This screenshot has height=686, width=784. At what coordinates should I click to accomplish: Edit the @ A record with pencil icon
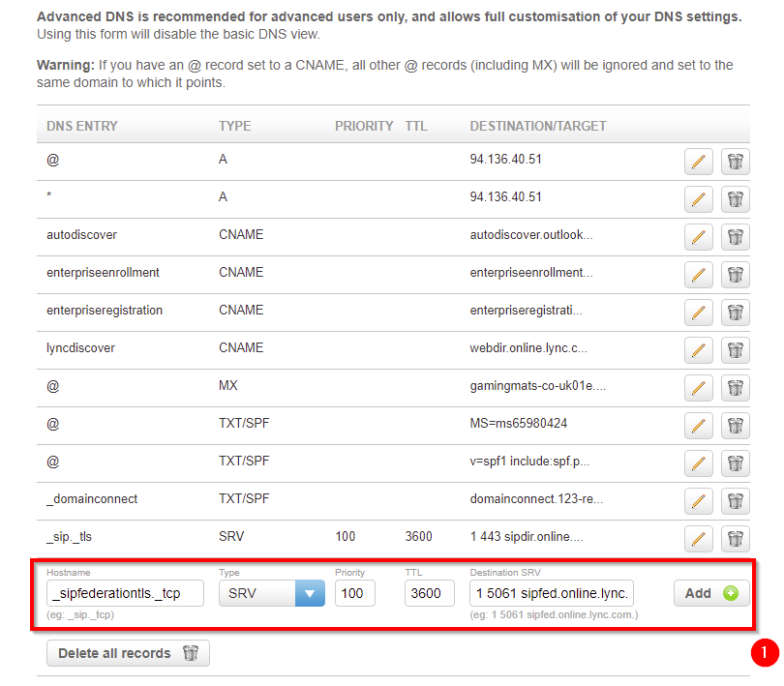(698, 162)
